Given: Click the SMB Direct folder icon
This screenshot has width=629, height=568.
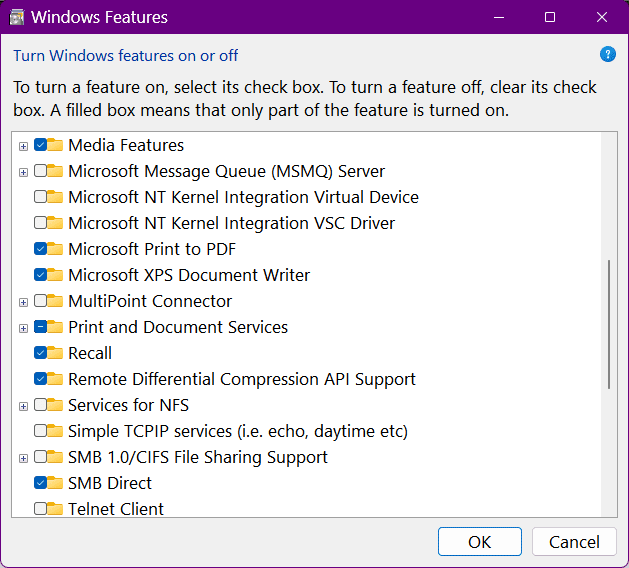Looking at the screenshot, I should click(x=55, y=483).
